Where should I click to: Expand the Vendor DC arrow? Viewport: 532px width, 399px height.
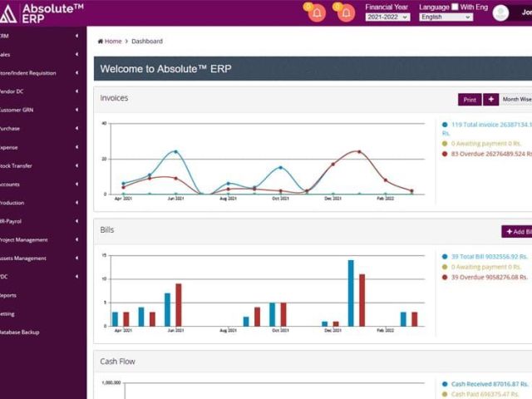pyautogui.click(x=76, y=91)
